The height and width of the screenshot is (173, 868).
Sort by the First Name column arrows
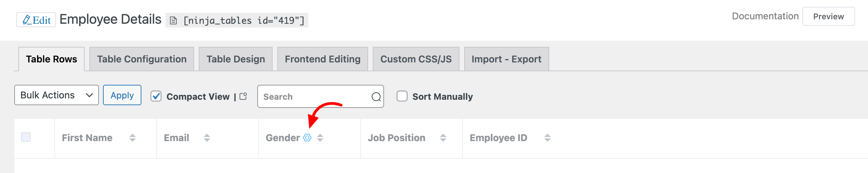click(x=133, y=138)
